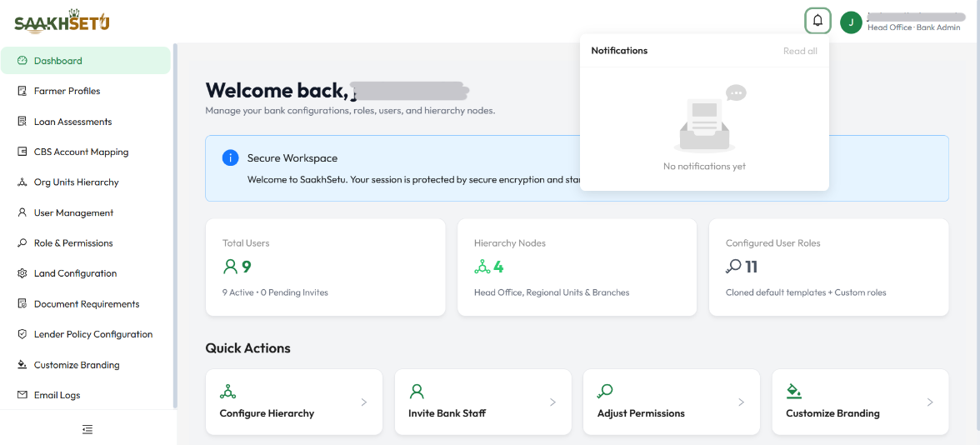Viewport: 980px width, 445px height.
Task: Click the Invite Bank Staff quick action label
Action: tap(447, 413)
